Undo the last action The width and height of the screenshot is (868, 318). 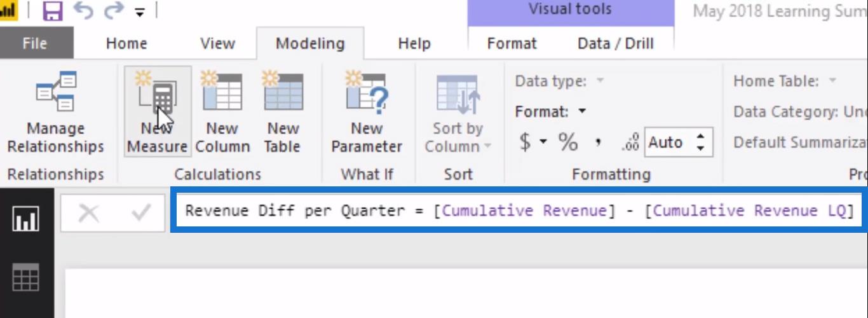click(x=83, y=11)
